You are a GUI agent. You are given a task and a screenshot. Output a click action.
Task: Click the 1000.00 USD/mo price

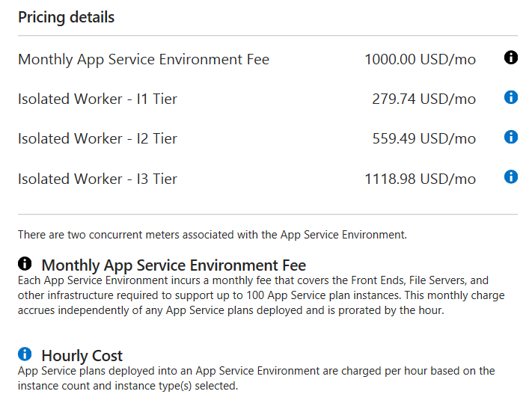pyautogui.click(x=420, y=59)
